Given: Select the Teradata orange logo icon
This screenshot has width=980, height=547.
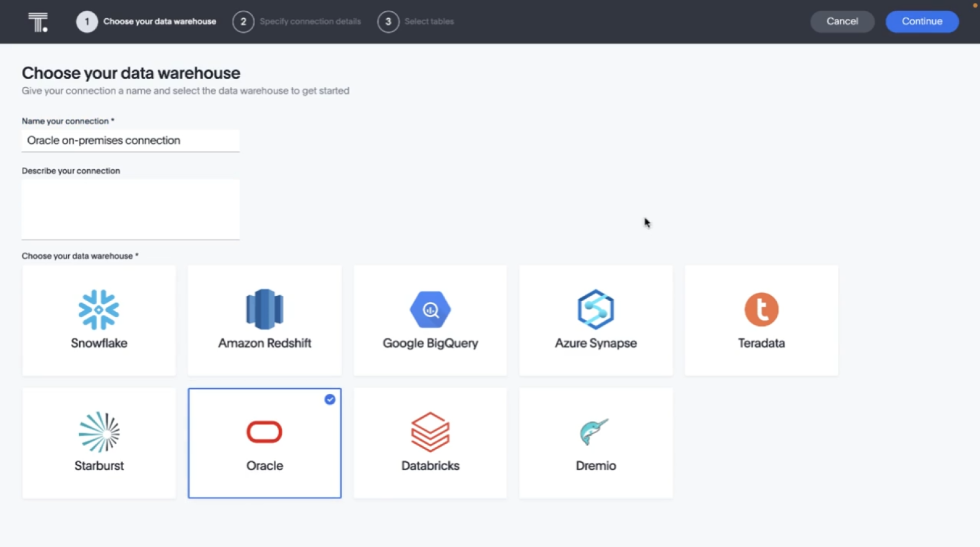Looking at the screenshot, I should click(762, 309).
